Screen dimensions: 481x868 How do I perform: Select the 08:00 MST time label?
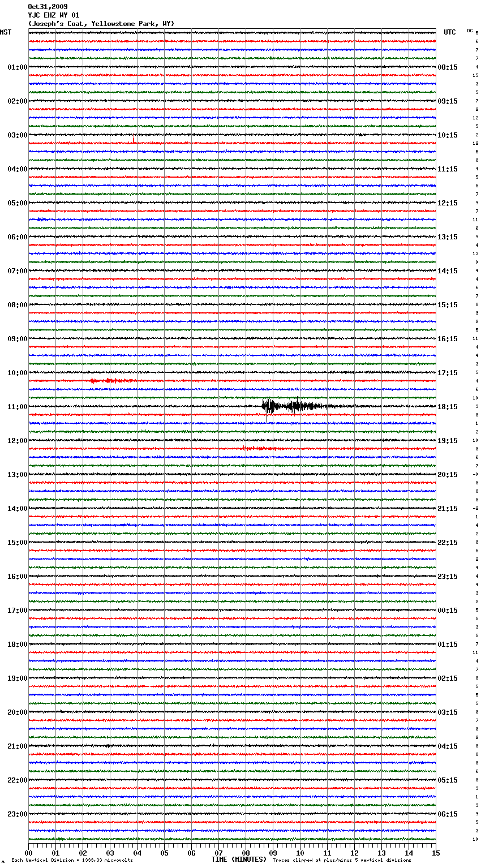[x=18, y=305]
